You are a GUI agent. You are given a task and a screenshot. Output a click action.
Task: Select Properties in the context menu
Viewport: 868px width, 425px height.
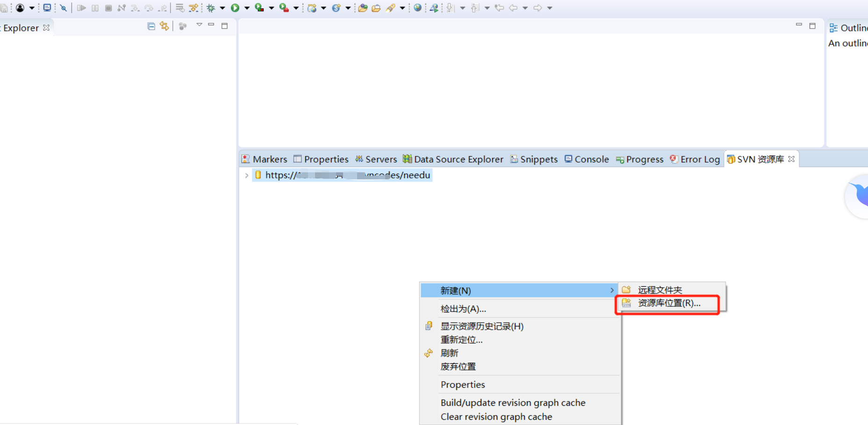[462, 384]
